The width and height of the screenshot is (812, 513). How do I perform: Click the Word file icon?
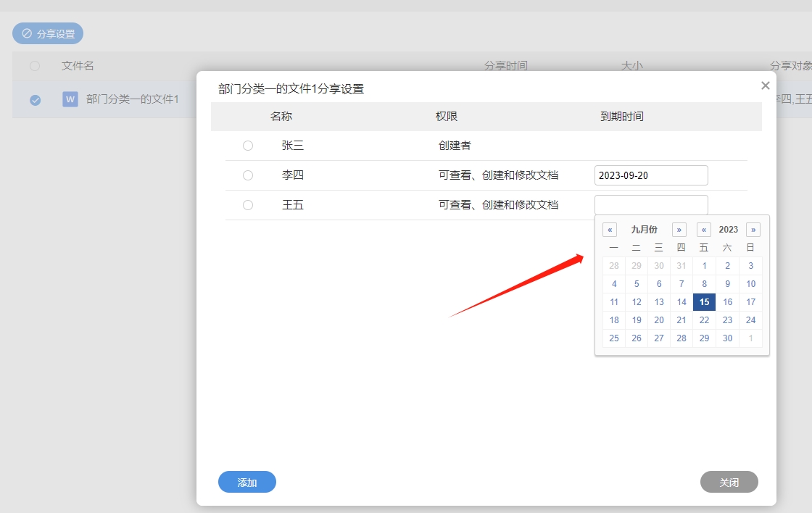click(x=70, y=99)
